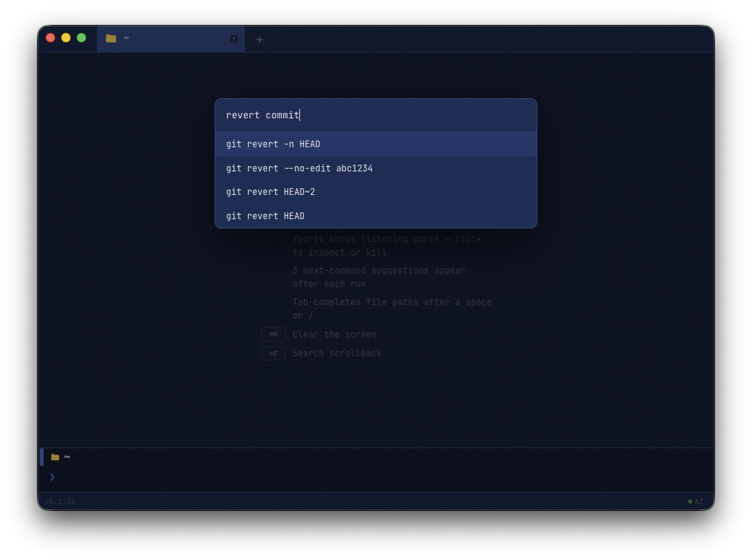Click the folder icon in the prompt bar
The image size is (752, 560).
pos(55,457)
